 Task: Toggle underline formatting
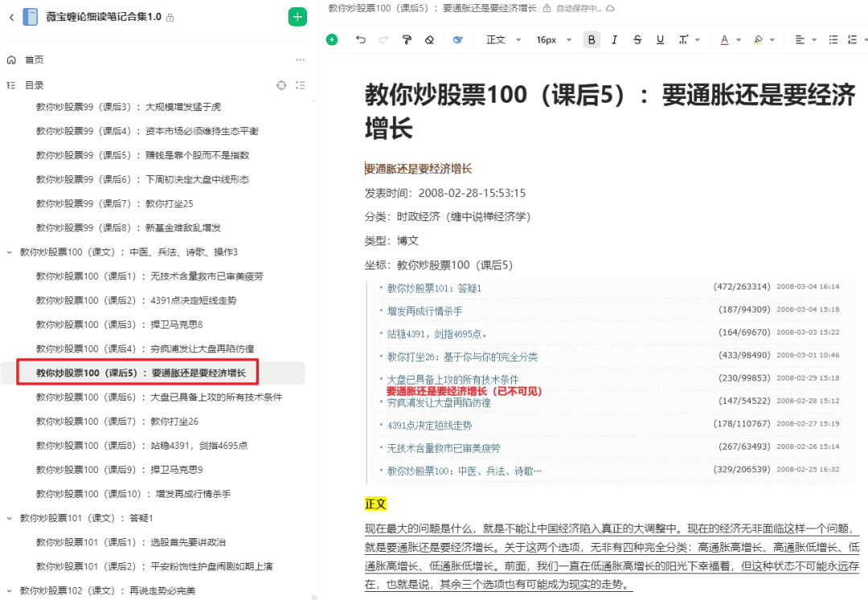(660, 39)
